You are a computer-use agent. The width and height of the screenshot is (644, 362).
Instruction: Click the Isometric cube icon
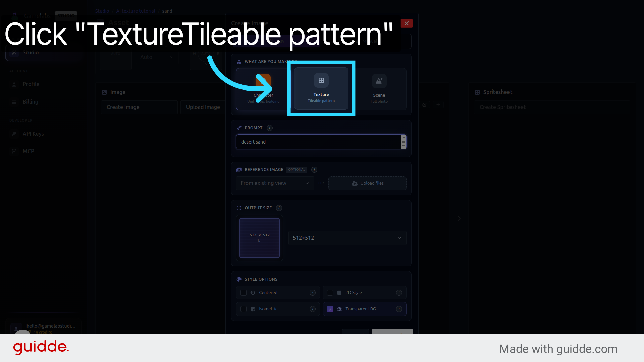(x=253, y=309)
